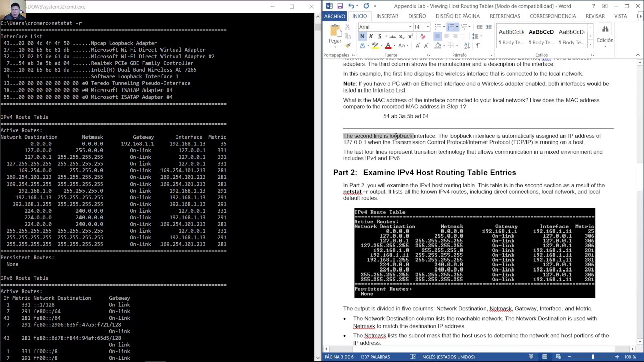Select the Format Painter brush

point(348,45)
